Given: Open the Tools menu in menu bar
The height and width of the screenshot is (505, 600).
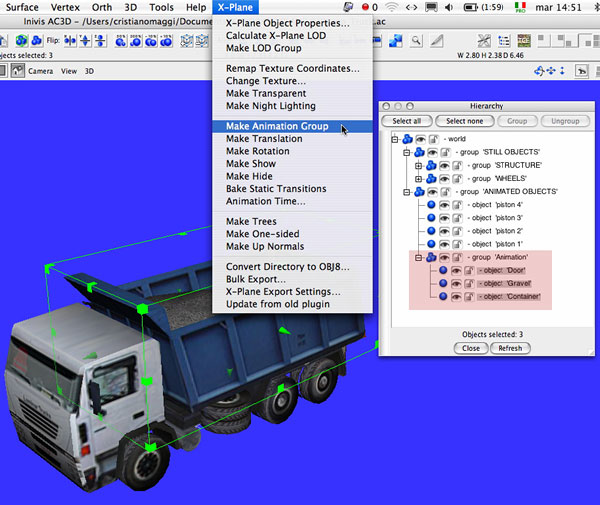Looking at the screenshot, I should 161,7.
